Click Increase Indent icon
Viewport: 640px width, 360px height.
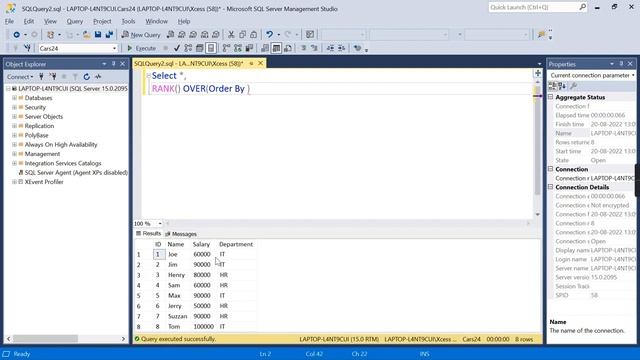[x=342, y=48]
